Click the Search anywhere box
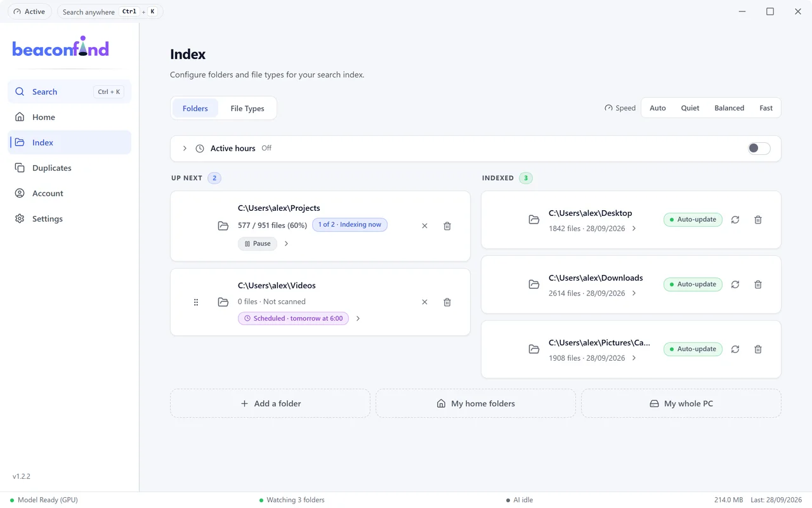The height and width of the screenshot is (508, 812). (x=110, y=11)
